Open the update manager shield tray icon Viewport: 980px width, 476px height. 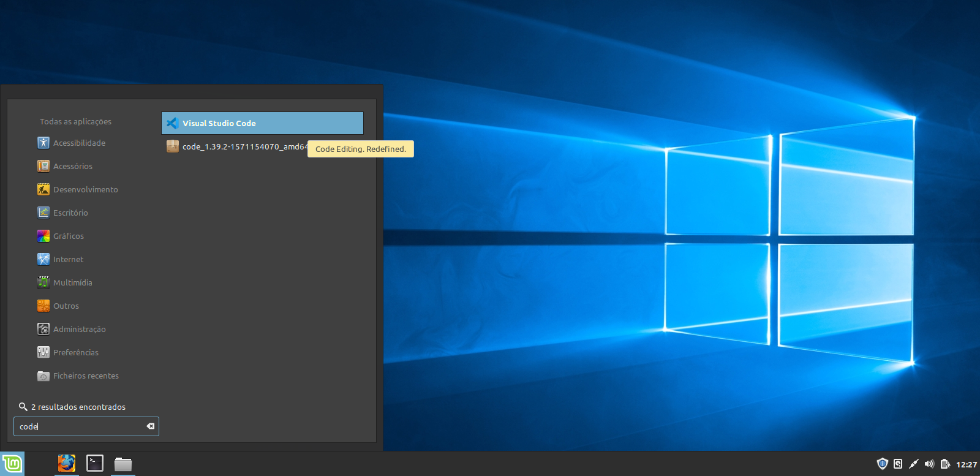click(x=882, y=464)
